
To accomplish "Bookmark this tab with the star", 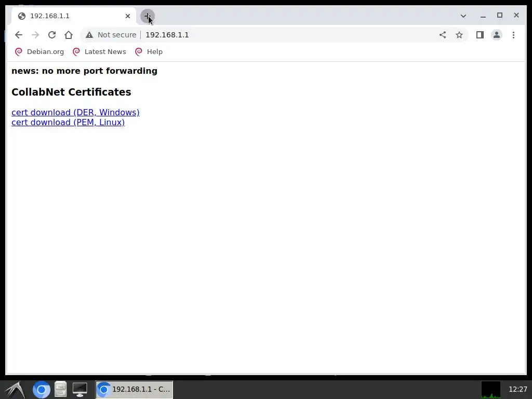I will pos(459,35).
